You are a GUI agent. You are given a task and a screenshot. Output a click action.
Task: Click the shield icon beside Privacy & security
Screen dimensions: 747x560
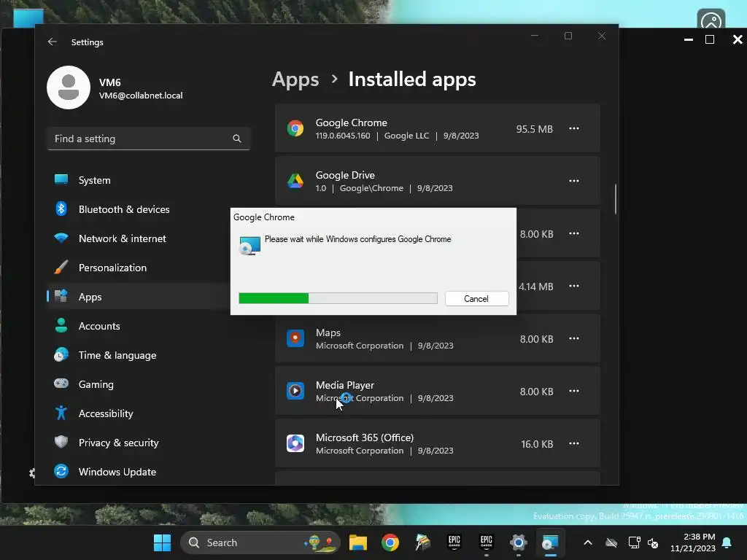[x=61, y=442]
